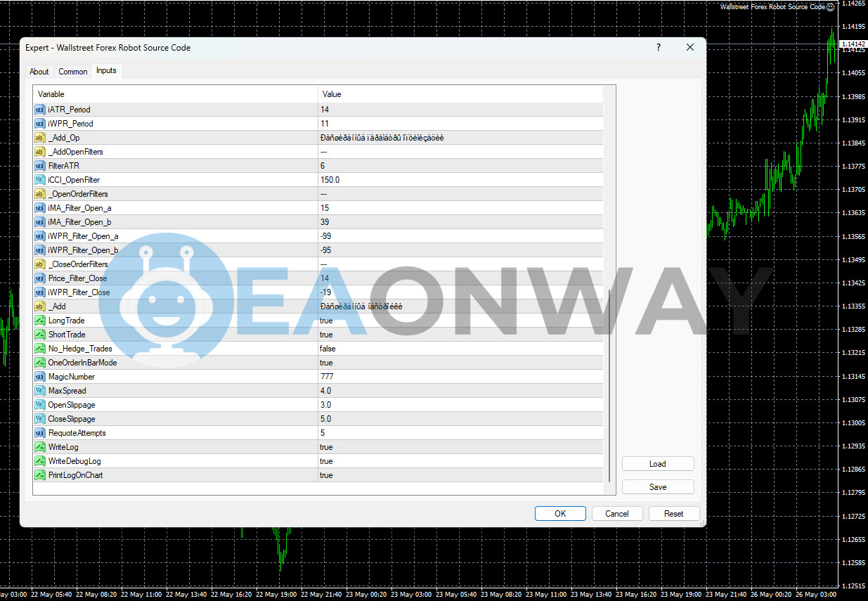Click the integer icon beside iMA_Filter_Open_b

(40, 222)
